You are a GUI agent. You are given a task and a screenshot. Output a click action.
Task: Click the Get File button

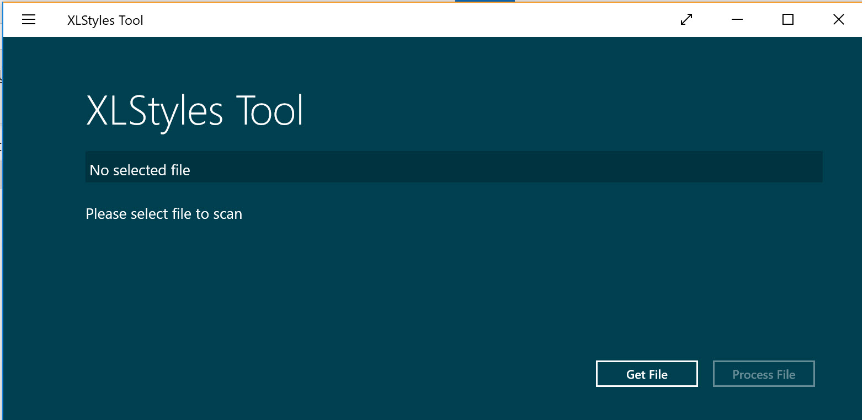click(x=647, y=374)
